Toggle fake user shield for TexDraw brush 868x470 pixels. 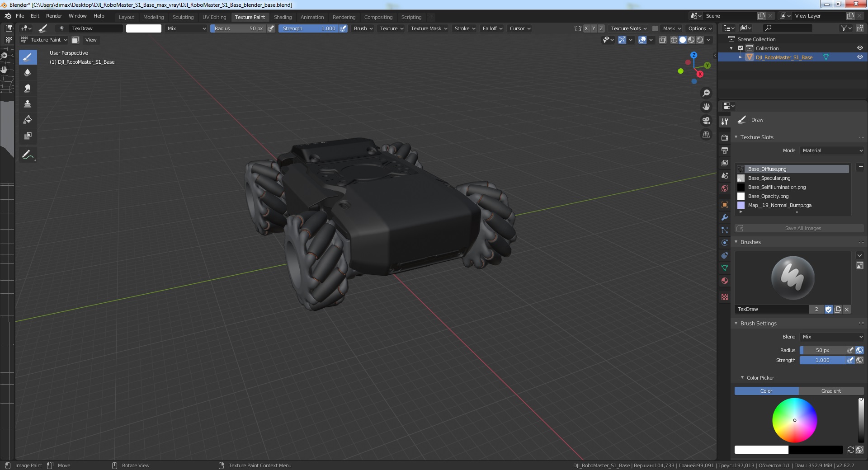click(x=828, y=310)
